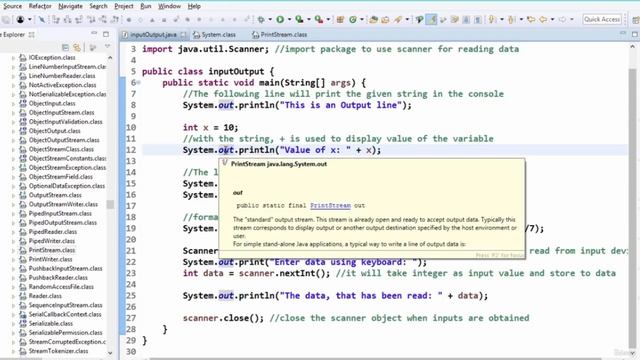
Task: Click the green Run button in toolbar
Action: point(280,19)
